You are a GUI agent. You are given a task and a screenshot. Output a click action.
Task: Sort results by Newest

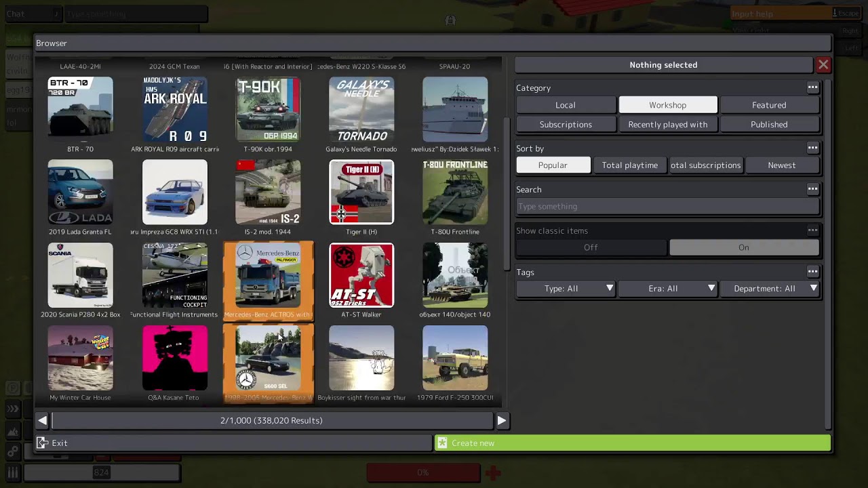(782, 165)
